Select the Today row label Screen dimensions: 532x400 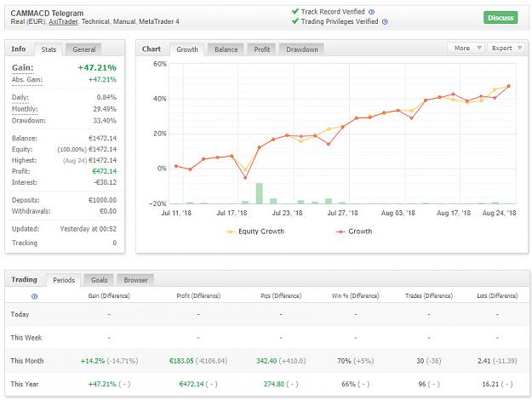click(x=20, y=315)
